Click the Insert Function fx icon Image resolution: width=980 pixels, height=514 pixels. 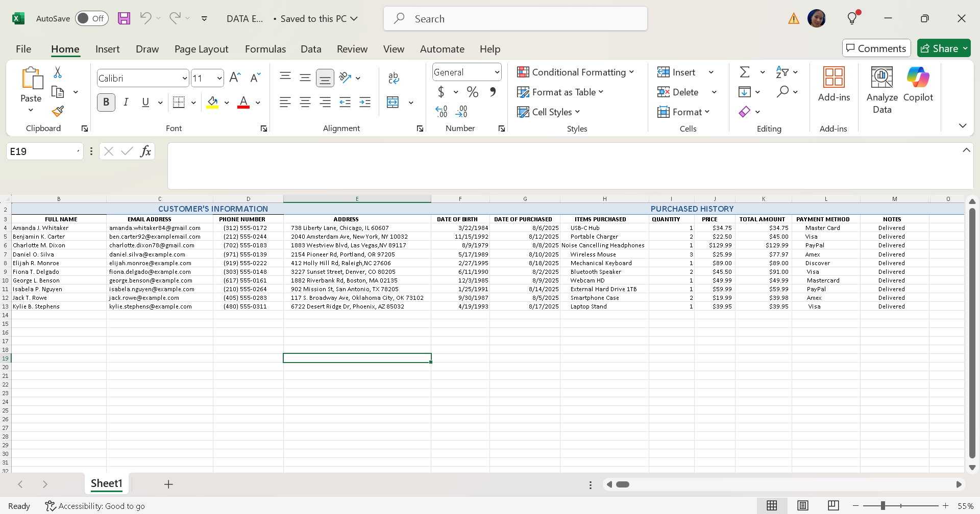[145, 151]
